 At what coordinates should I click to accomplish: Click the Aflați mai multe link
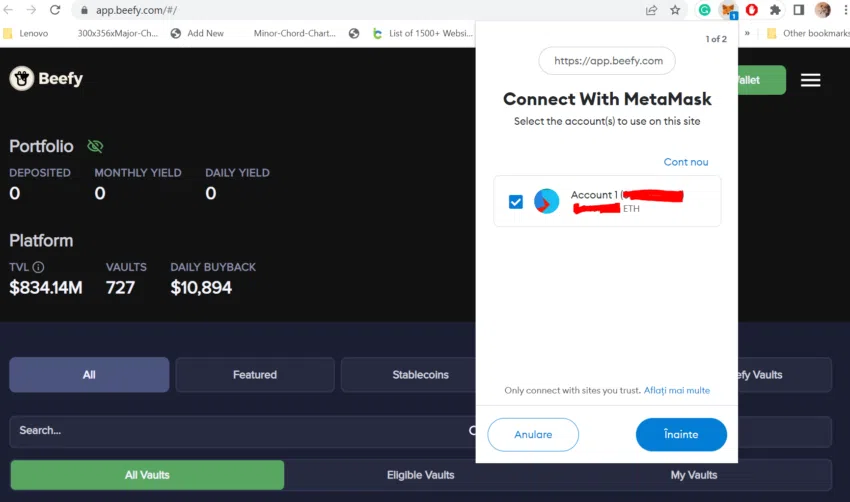point(677,390)
